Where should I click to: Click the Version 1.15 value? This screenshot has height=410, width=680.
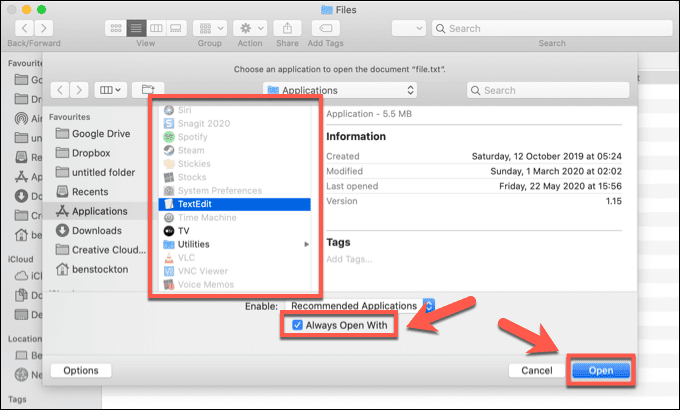(x=614, y=201)
